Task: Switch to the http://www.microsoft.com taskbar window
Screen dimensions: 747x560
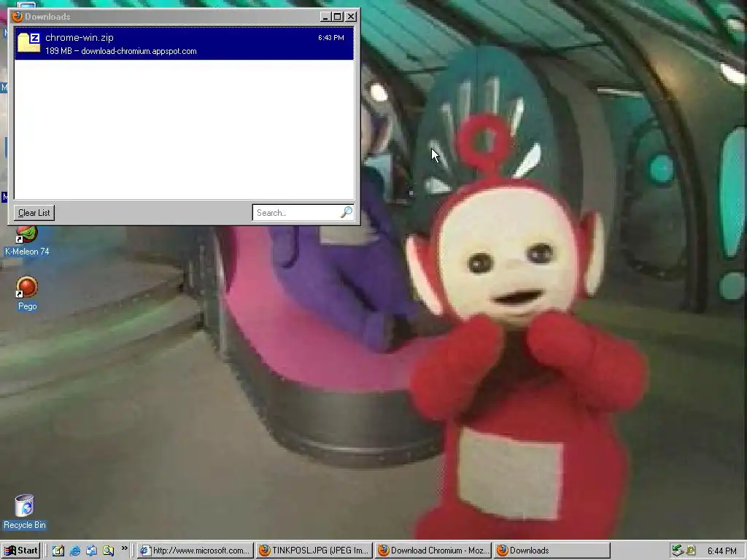Action: point(196,551)
